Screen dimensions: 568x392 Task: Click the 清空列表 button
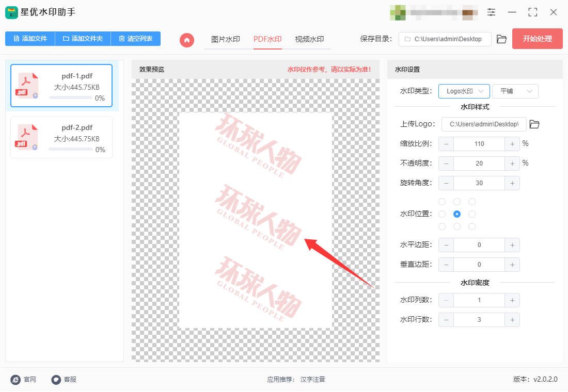click(135, 38)
